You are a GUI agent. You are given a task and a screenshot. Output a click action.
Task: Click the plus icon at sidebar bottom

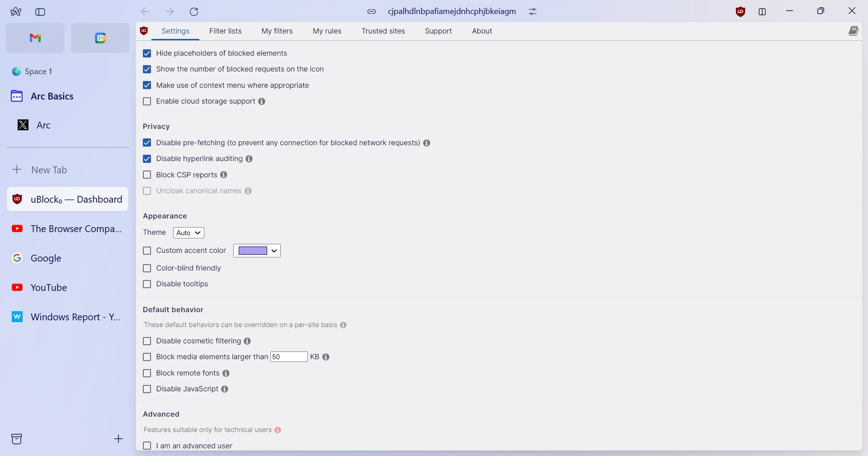click(118, 439)
